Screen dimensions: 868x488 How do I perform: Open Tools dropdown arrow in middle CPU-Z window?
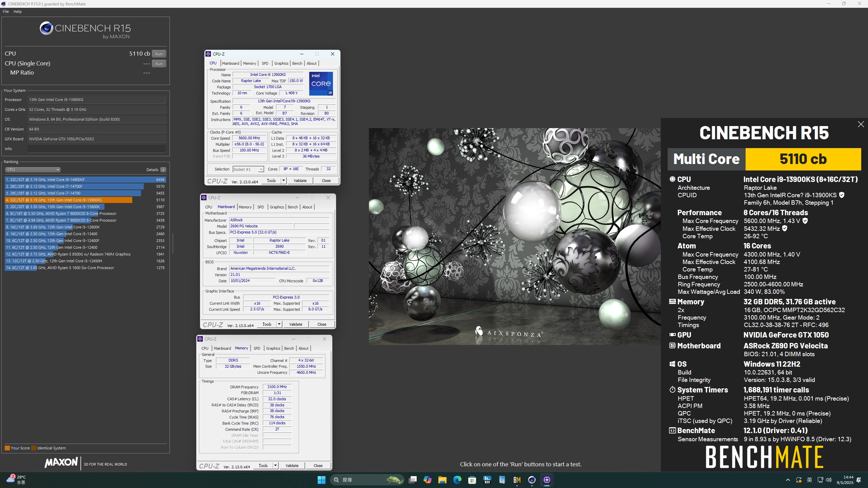[279, 324]
